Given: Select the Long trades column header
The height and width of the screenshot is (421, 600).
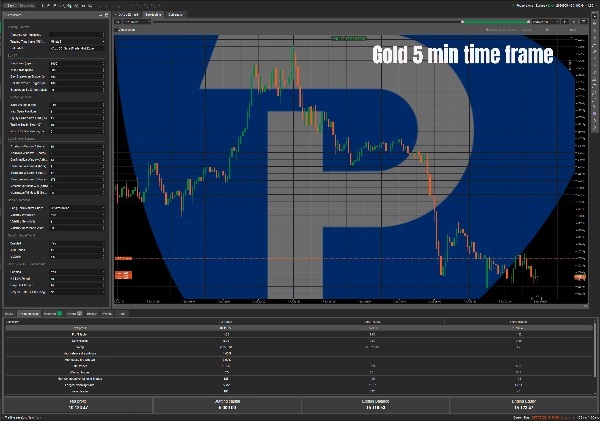Looking at the screenshot, I should [372, 322].
